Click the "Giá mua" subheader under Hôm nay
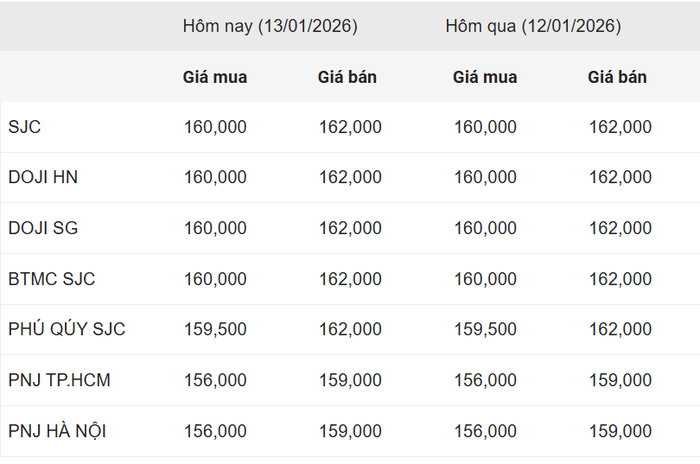 [x=215, y=77]
